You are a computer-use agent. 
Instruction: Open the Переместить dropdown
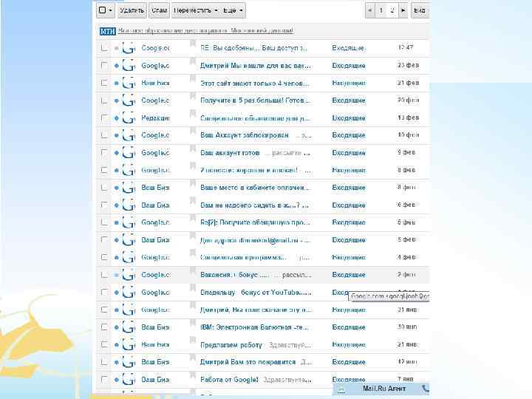[x=195, y=10]
